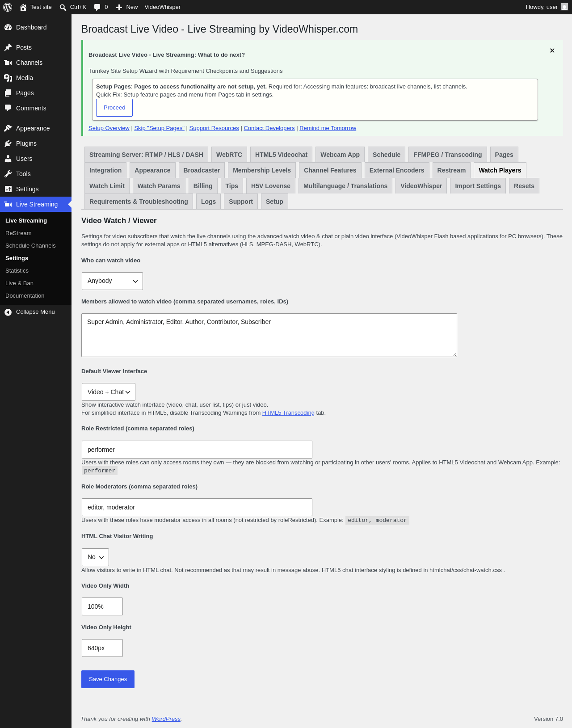Click the Video Only Height field
Viewport: 572px width, 728px height.
(x=102, y=648)
